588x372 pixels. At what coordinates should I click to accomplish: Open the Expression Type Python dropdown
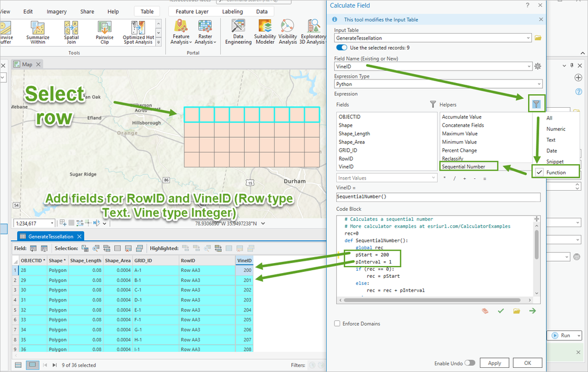(539, 84)
